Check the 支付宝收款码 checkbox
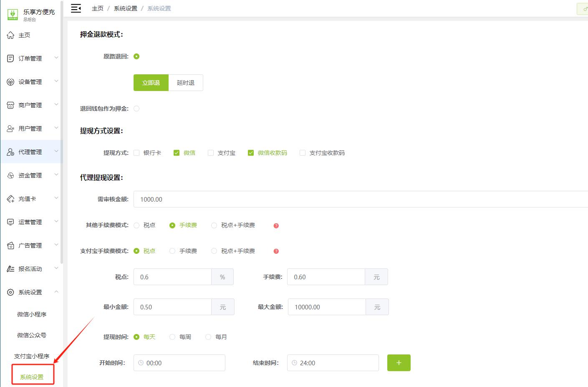 (303, 153)
